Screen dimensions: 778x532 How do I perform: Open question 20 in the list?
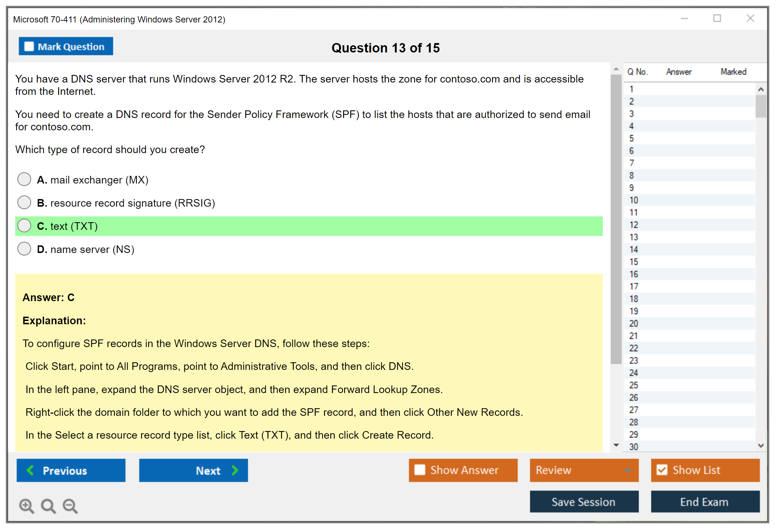634,324
